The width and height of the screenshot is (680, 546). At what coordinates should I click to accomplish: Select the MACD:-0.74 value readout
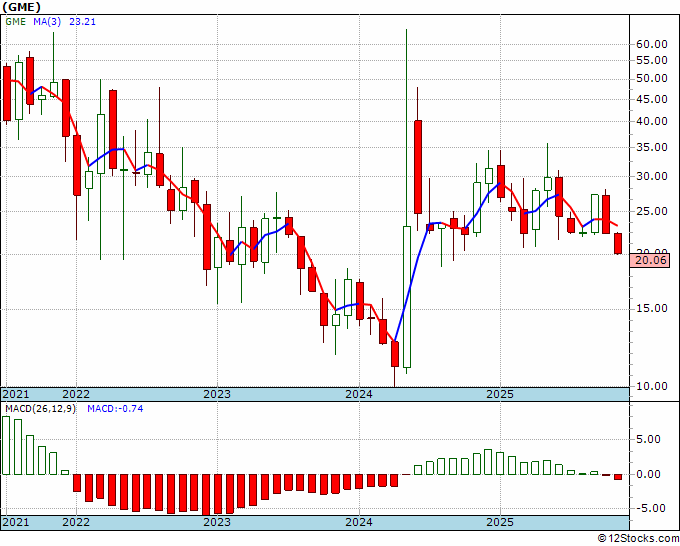(x=115, y=409)
